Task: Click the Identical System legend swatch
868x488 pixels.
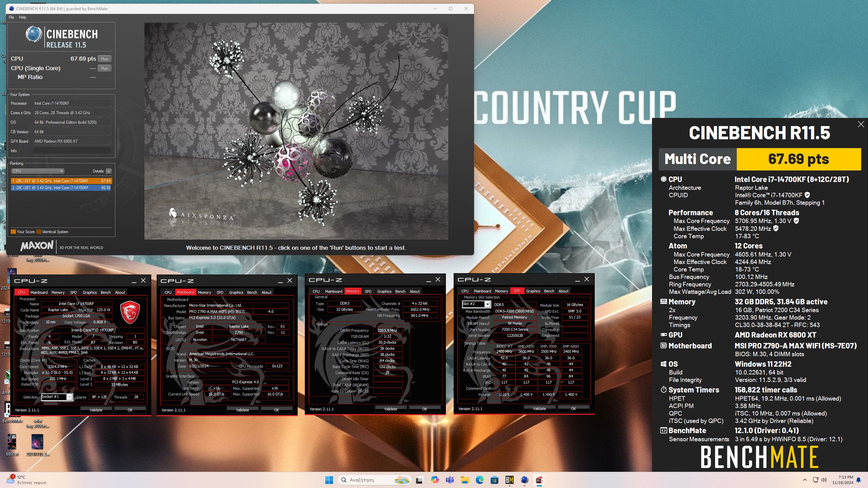Action: click(39, 232)
